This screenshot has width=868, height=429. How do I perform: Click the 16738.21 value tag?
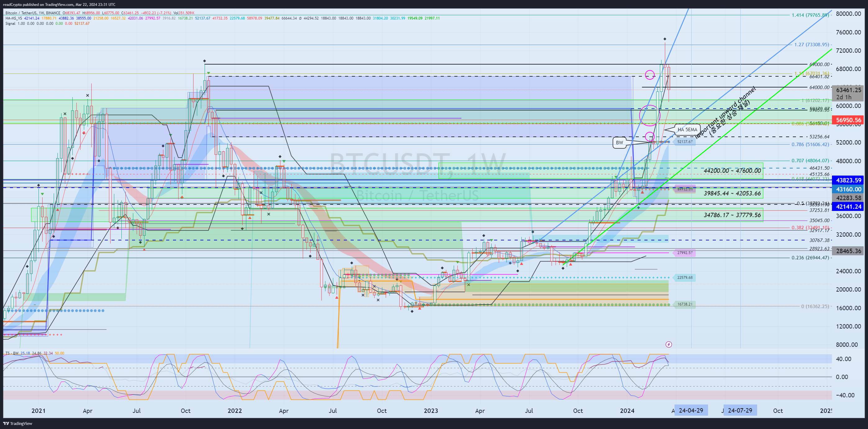(684, 304)
